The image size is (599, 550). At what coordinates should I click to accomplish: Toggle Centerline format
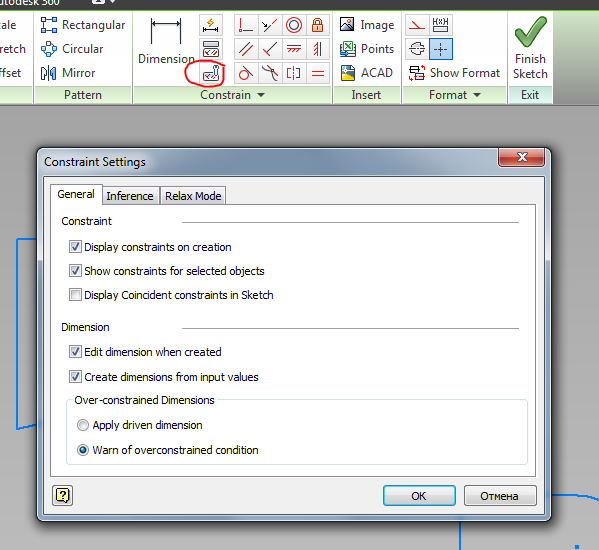coord(417,49)
